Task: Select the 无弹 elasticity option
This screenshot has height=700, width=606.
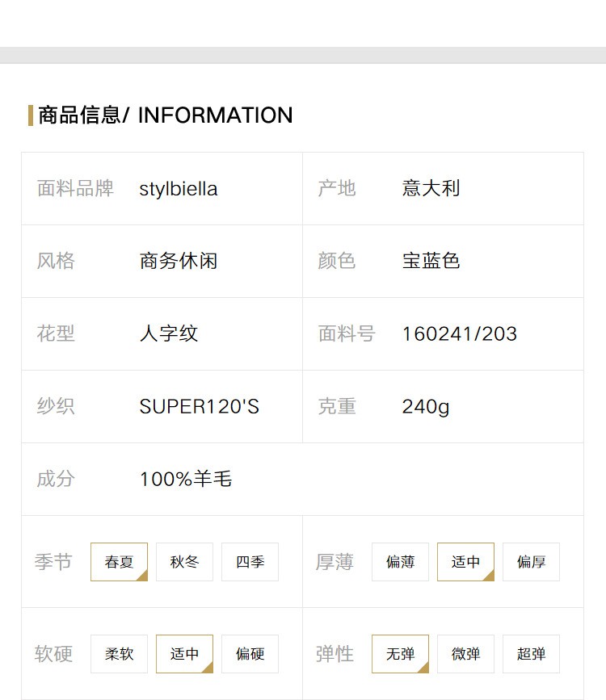Action: click(400, 653)
